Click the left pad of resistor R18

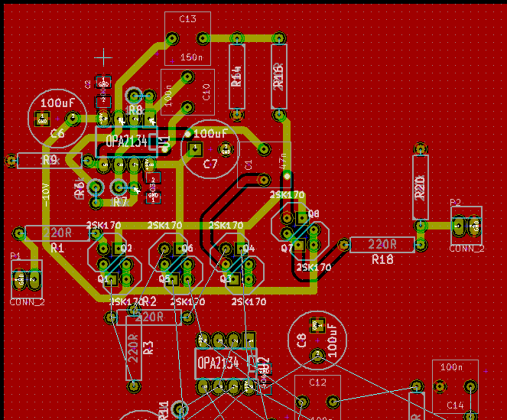click(344, 245)
